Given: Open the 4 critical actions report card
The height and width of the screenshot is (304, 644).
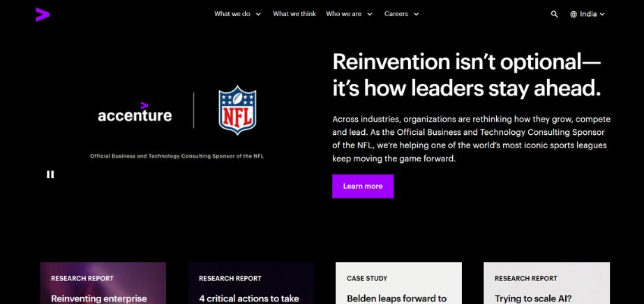Looking at the screenshot, I should click(x=250, y=284).
